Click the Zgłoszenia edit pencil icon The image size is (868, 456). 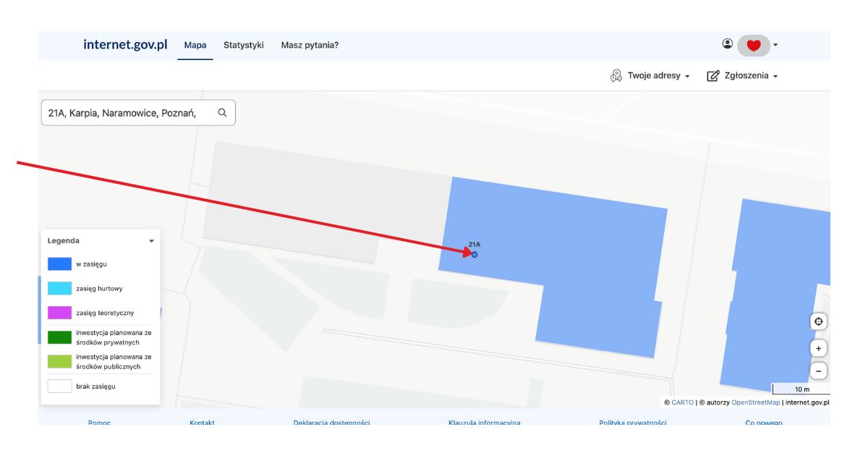713,76
